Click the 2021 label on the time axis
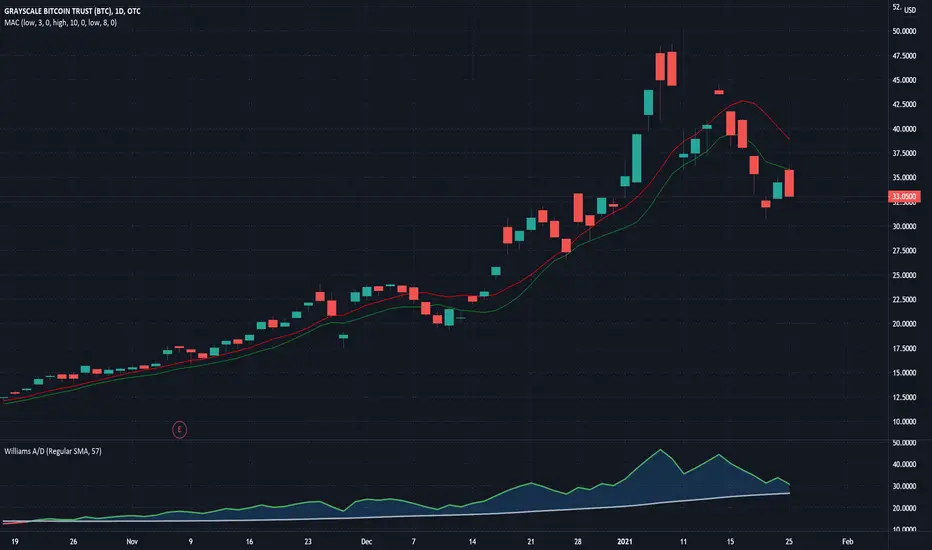 pyautogui.click(x=625, y=541)
